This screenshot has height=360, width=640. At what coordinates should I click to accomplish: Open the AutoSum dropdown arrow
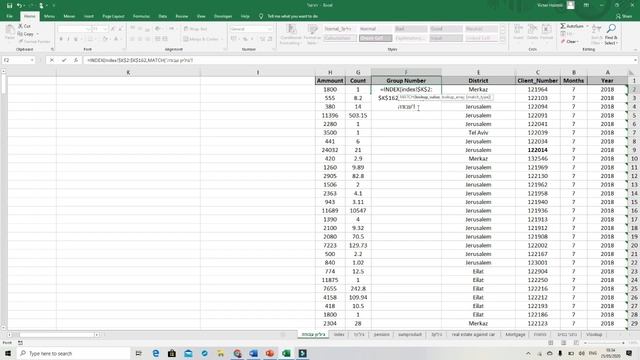pyautogui.click(x=587, y=26)
